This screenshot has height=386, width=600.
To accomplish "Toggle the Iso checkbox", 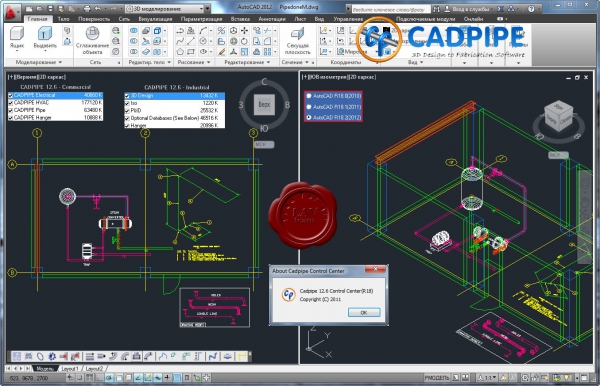I will [x=127, y=103].
